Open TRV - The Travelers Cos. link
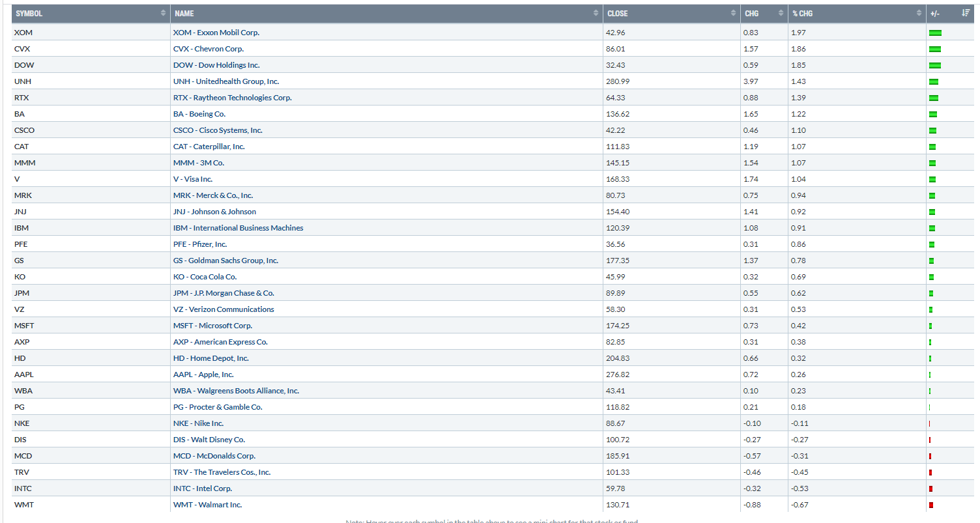This screenshot has height=523, width=980. tap(222, 472)
